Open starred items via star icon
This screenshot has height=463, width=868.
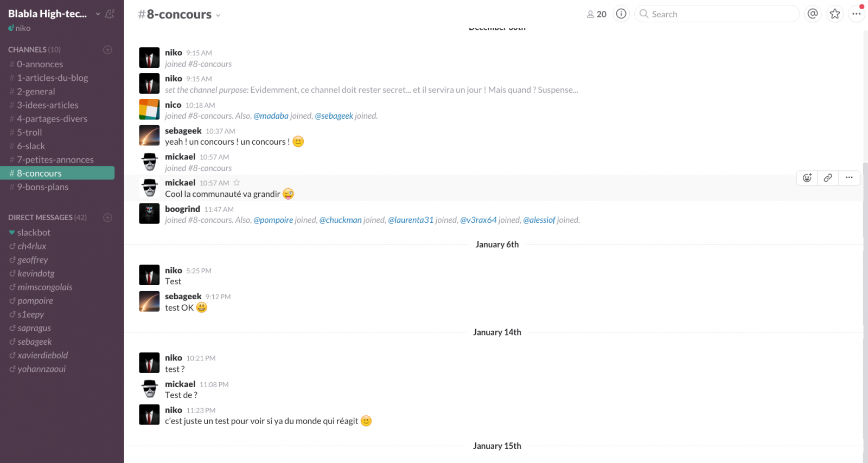coord(835,14)
